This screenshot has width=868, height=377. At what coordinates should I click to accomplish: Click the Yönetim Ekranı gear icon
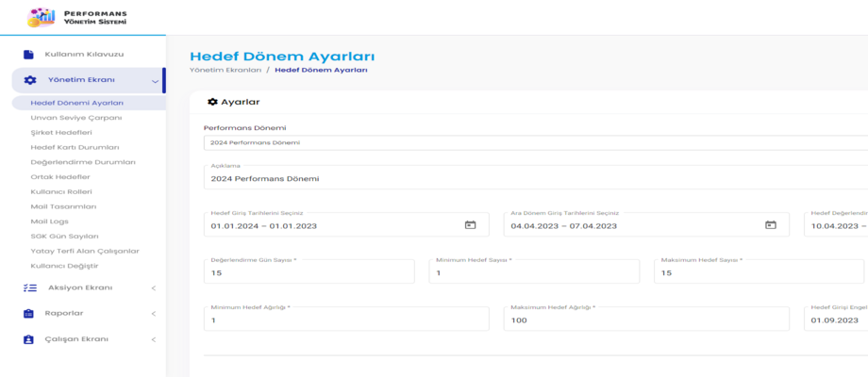coord(29,80)
